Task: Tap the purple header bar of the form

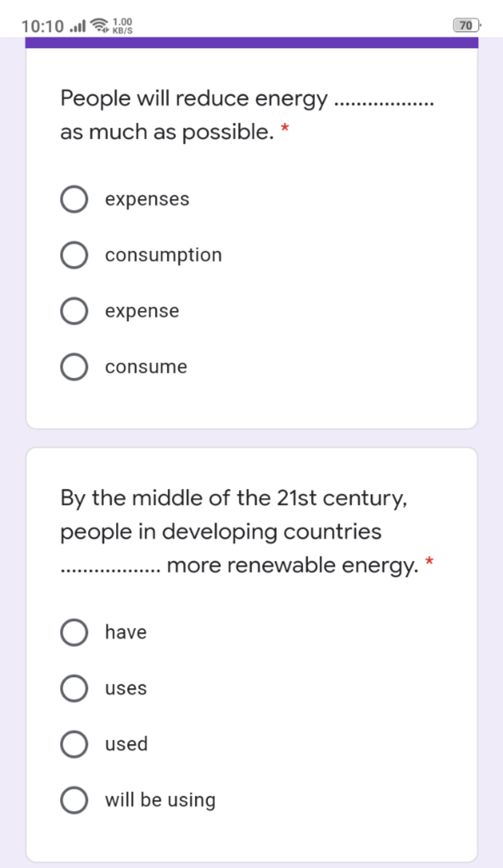Action: point(251,43)
